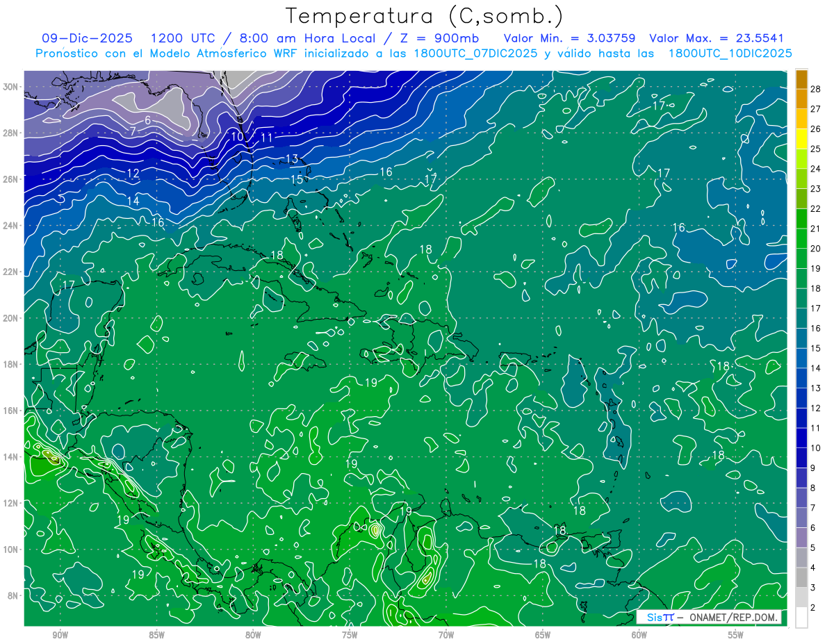
Task: Click the '14N' latitude axis label
Action: pyautogui.click(x=11, y=457)
